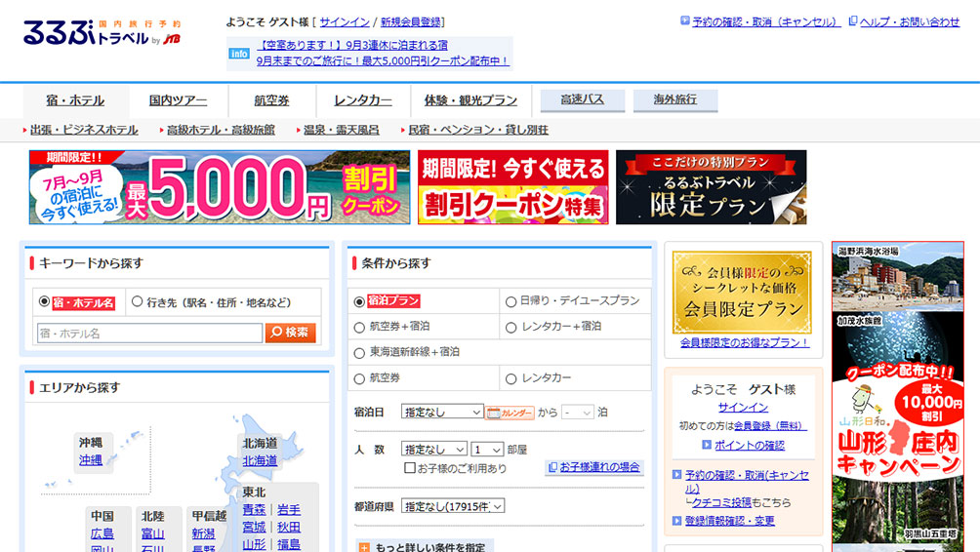The image size is (980, 552).
Task: Click the サインイン link in the header
Action: point(343,21)
